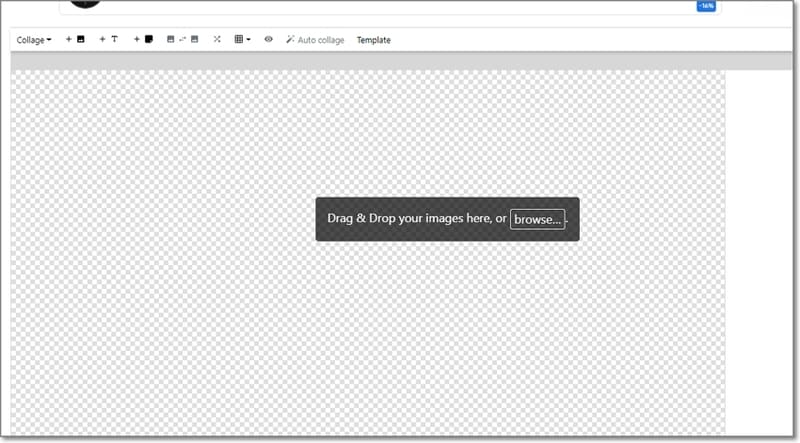800x443 pixels.
Task: Shuffle the collage with the shuffle icon
Action: click(x=217, y=39)
